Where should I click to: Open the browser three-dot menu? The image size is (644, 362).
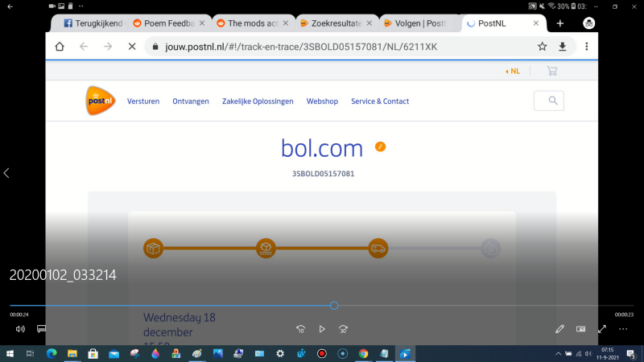coord(587,47)
